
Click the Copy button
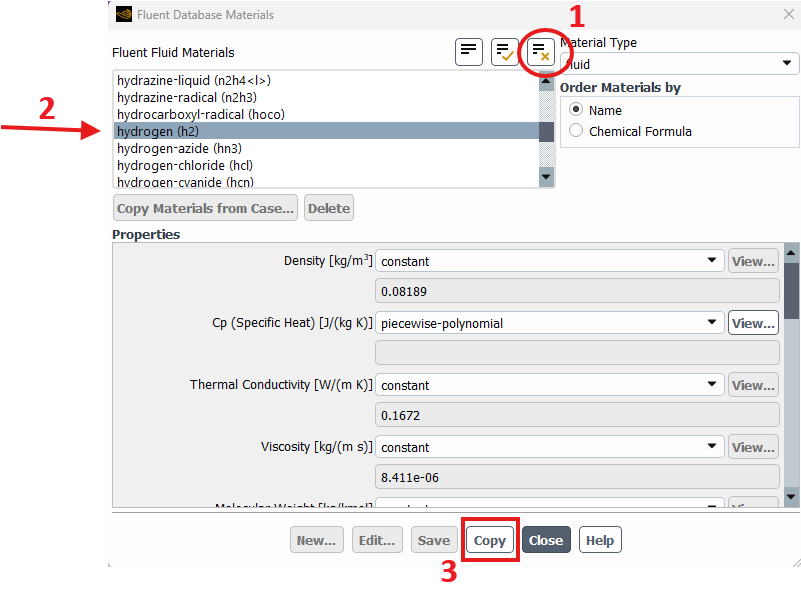point(489,540)
